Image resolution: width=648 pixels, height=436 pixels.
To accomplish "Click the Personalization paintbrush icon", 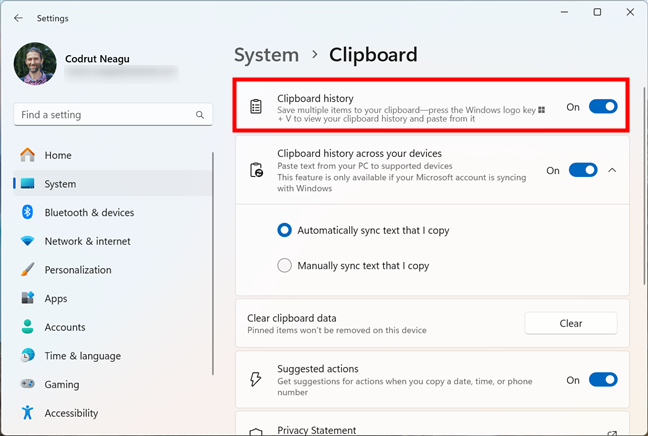I will point(28,269).
